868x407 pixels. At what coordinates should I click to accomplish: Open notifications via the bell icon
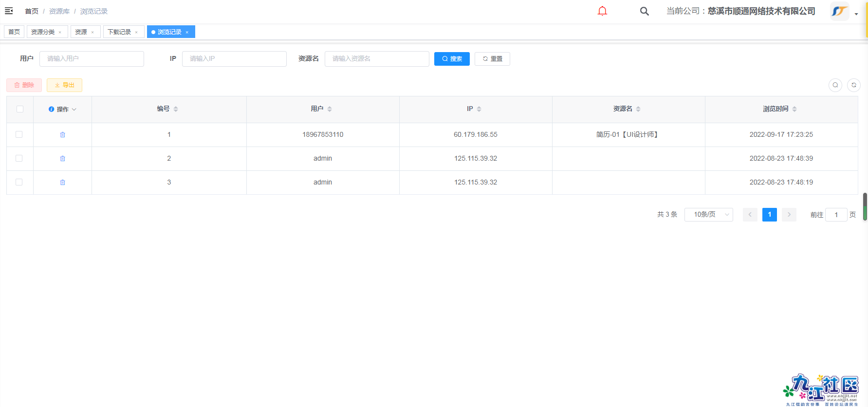[x=602, y=11]
